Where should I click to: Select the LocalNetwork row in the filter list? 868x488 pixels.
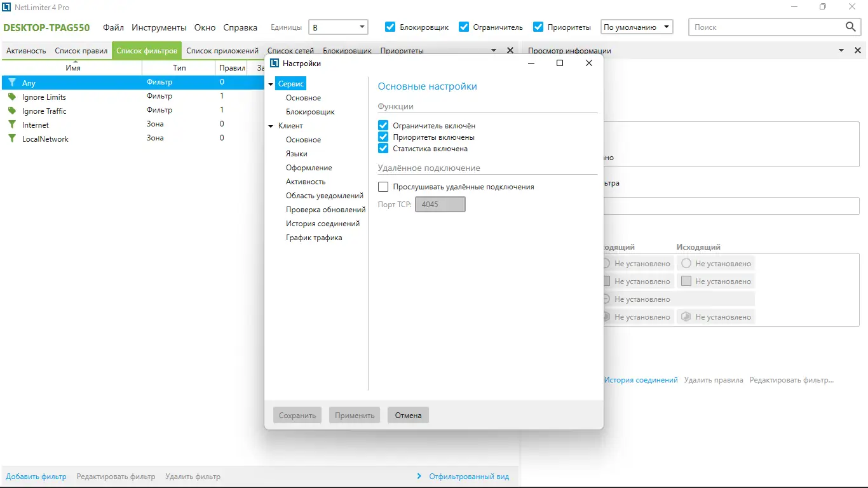133,139
